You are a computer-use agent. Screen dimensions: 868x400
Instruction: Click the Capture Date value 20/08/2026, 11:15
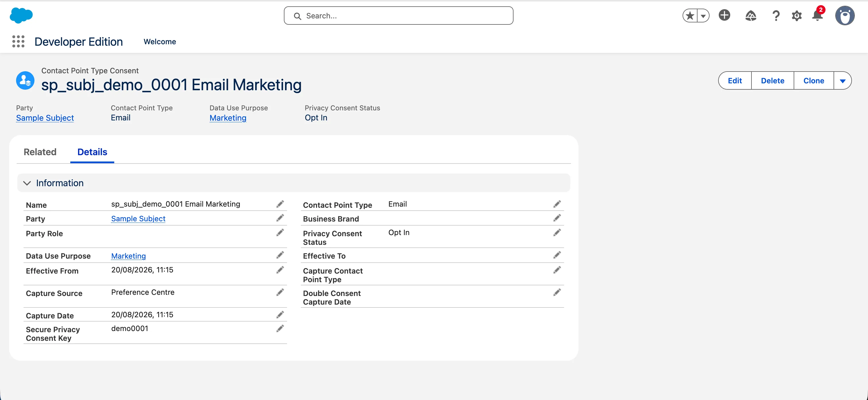coord(142,315)
